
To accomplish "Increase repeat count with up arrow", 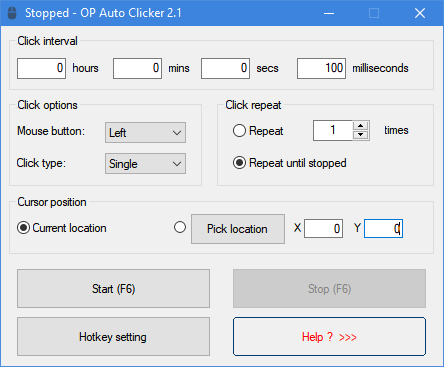I will pyautogui.click(x=360, y=126).
